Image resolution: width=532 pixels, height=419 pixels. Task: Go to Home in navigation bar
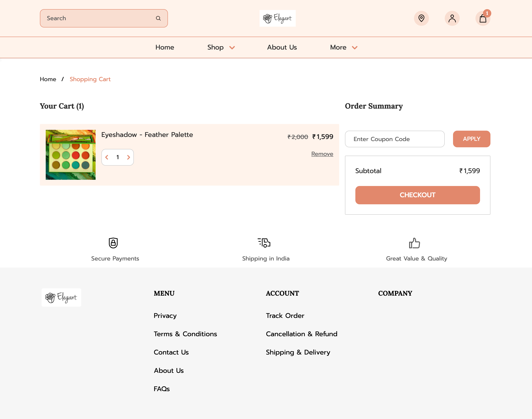[x=165, y=47]
